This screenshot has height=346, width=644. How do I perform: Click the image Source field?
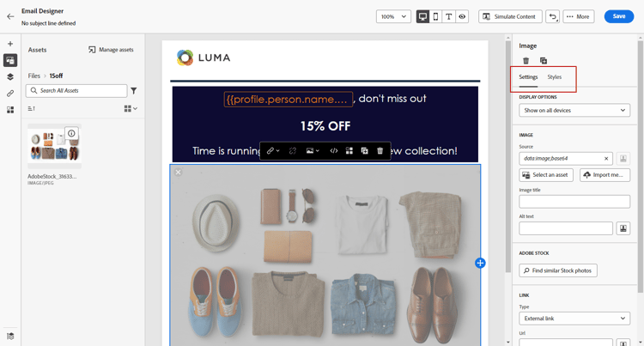[x=566, y=159]
